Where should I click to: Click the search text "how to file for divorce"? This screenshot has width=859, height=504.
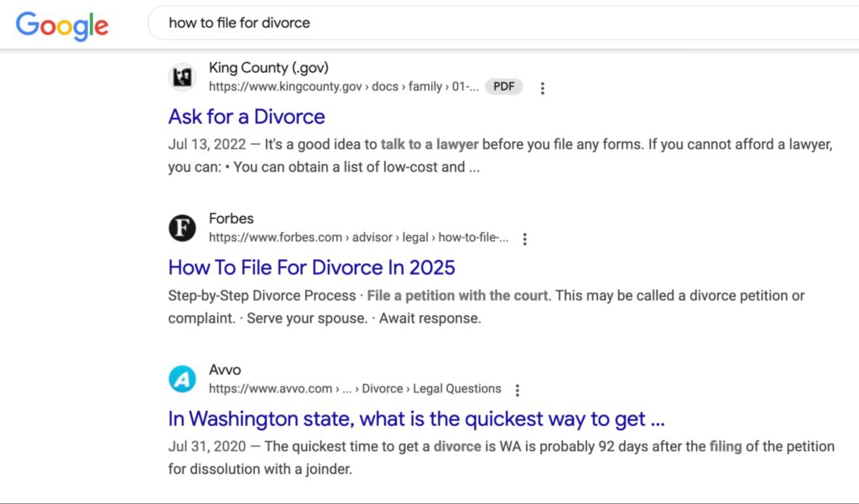click(239, 23)
